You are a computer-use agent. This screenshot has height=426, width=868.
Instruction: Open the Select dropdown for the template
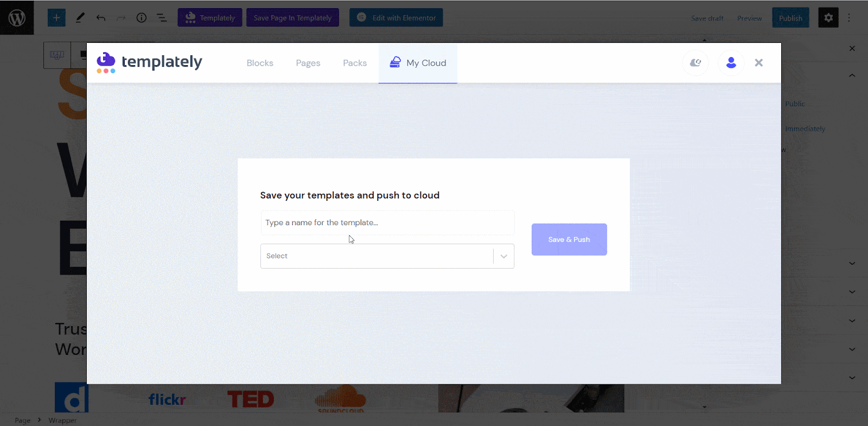(x=387, y=256)
